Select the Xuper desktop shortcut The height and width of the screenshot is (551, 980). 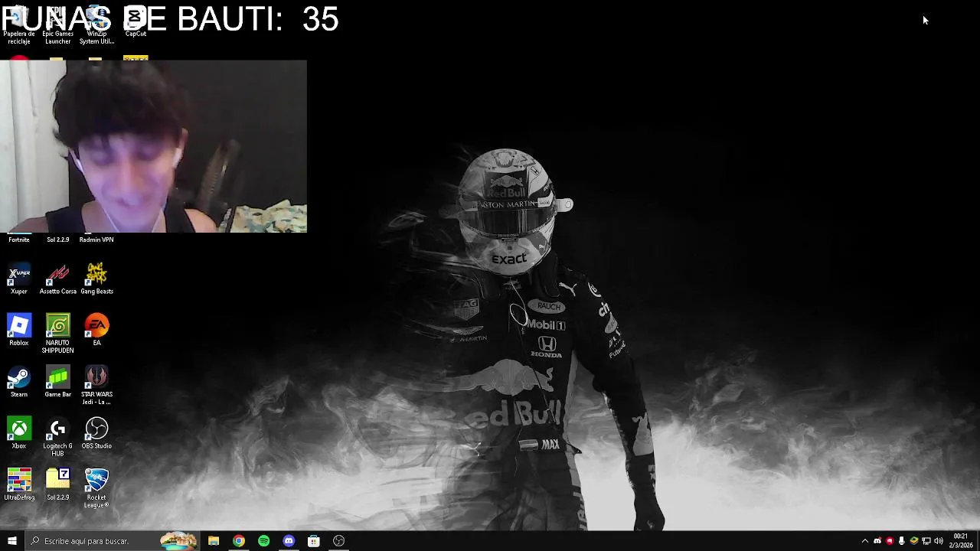19,279
